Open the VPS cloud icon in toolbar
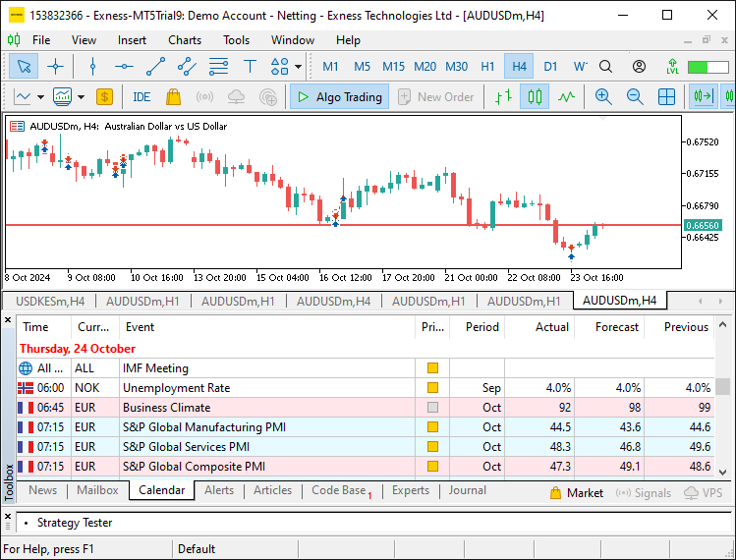Image resolution: width=736 pixels, height=560 pixels. 236,97
